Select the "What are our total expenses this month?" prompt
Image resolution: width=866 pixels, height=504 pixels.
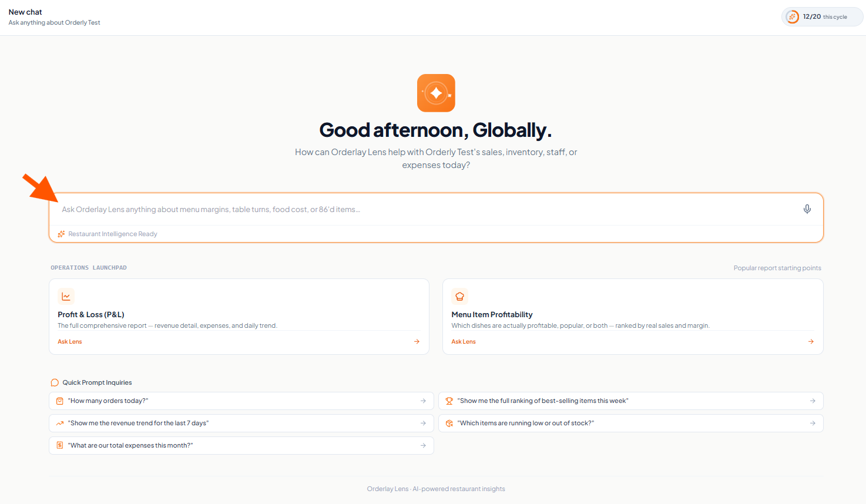[x=241, y=446]
